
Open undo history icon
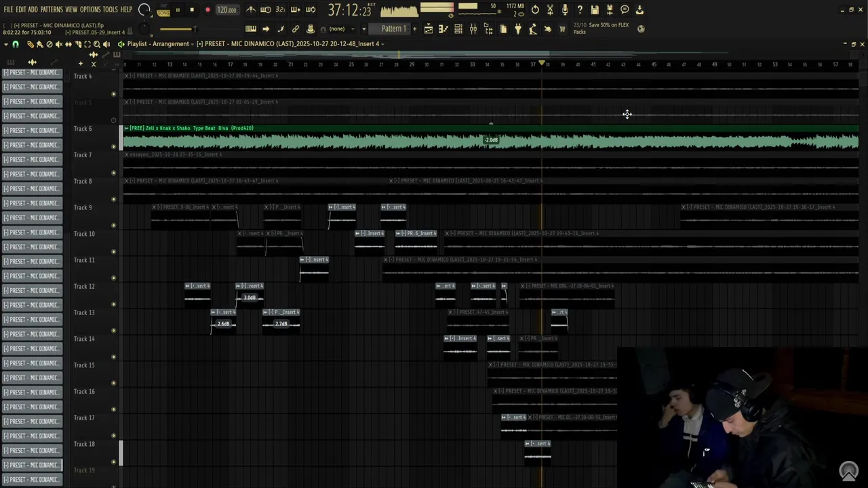535,9
